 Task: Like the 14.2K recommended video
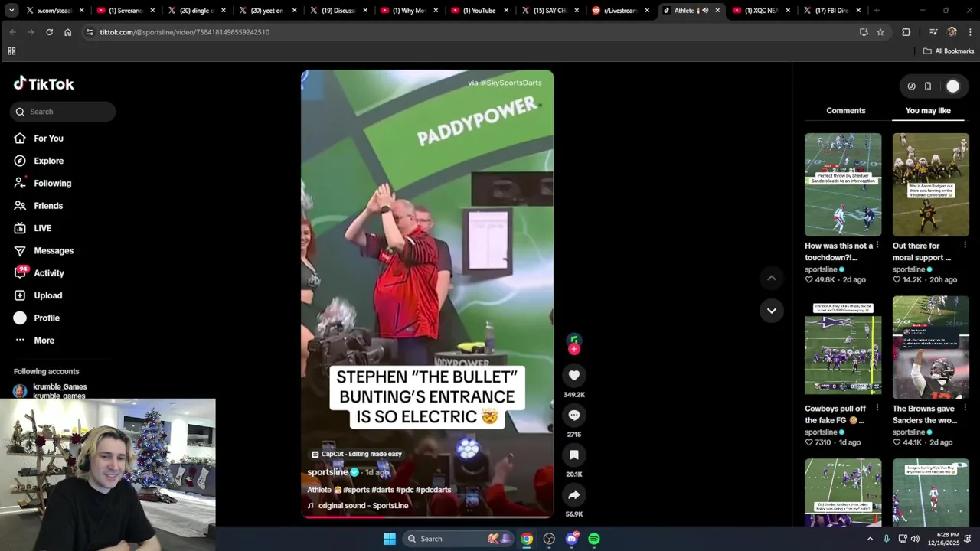click(897, 280)
